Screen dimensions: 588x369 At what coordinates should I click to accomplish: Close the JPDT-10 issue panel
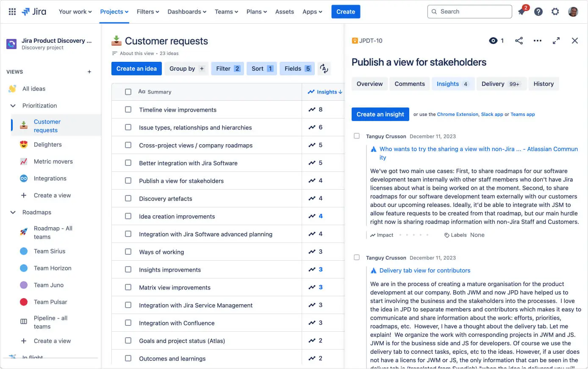575,41
